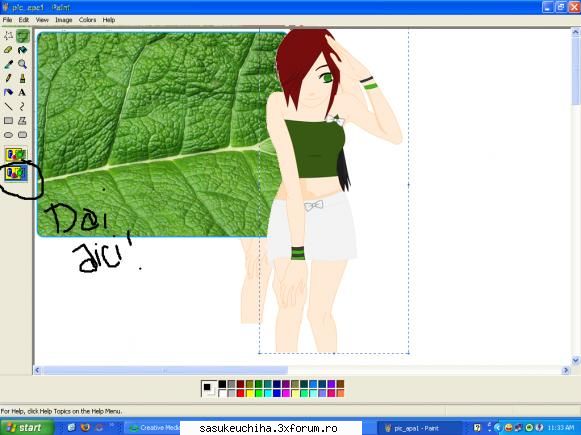
Task: Pick the olive color swatch
Action: click(x=249, y=384)
